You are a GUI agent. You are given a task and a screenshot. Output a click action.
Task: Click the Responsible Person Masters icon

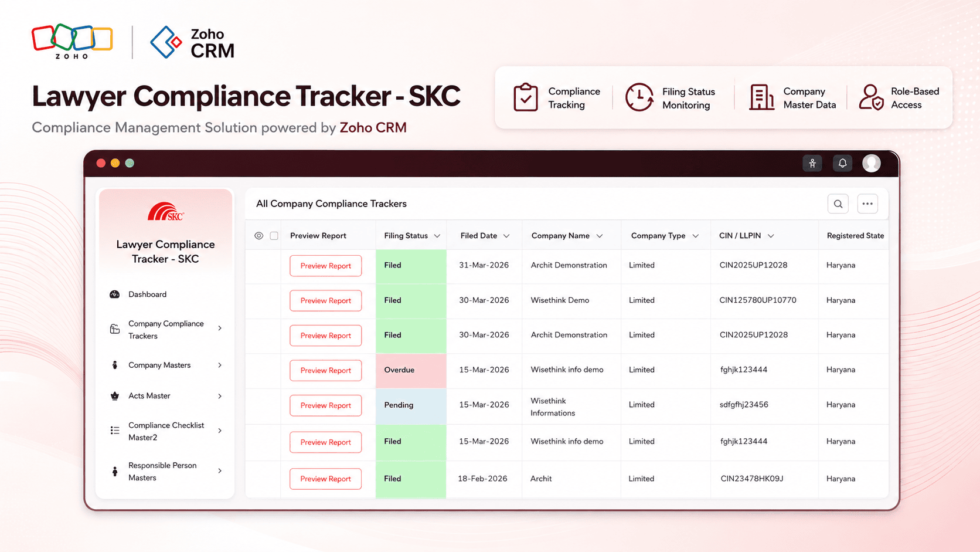[115, 471]
